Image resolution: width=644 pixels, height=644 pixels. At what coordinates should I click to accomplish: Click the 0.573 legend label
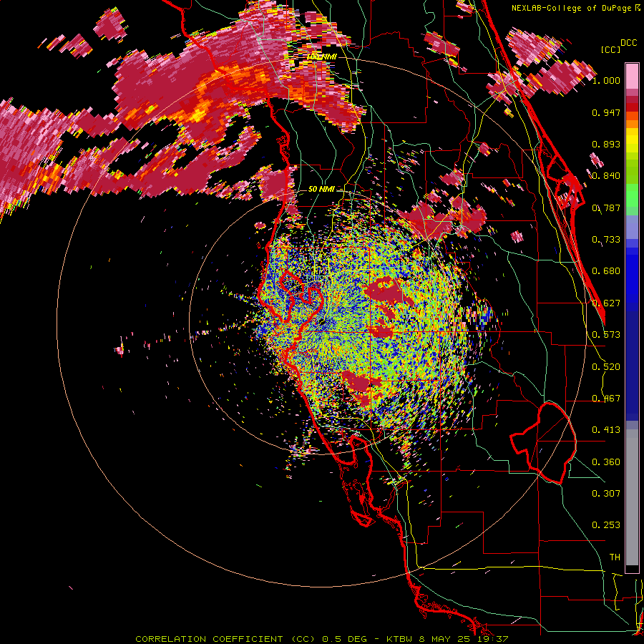click(x=606, y=335)
